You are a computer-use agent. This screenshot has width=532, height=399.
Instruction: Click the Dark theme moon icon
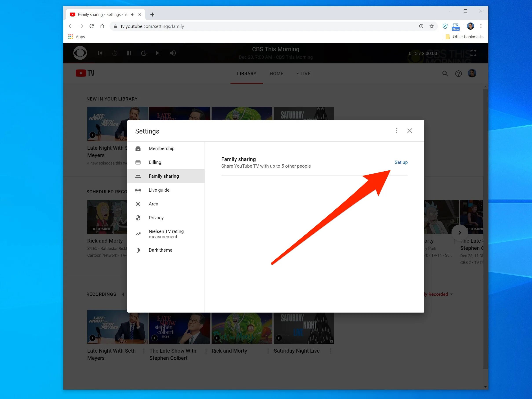click(x=138, y=250)
